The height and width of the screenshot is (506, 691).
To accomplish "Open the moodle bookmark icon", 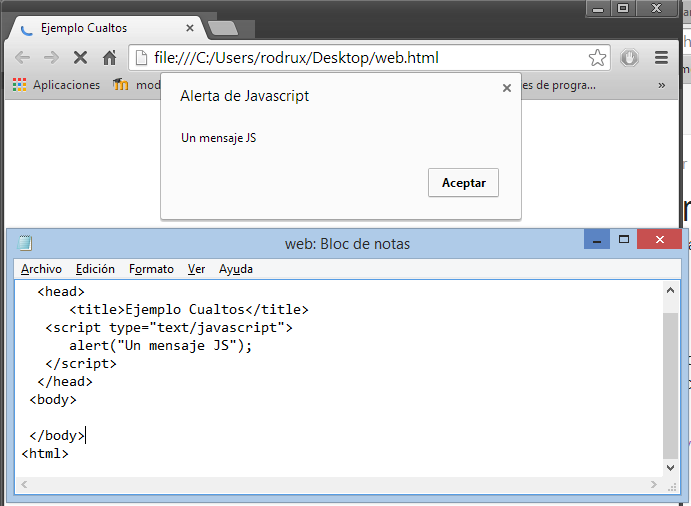I will pyautogui.click(x=120, y=84).
